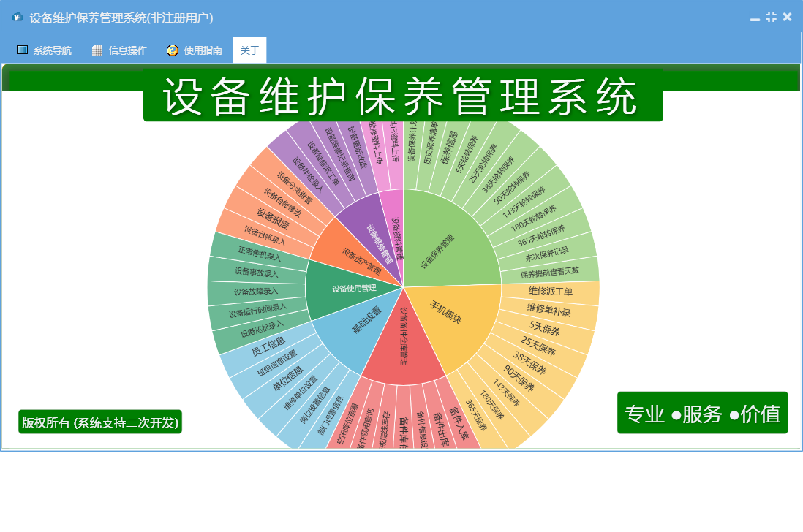Open 5天轮转保养 segment
This screenshot has height=532, width=803.
click(x=466, y=155)
